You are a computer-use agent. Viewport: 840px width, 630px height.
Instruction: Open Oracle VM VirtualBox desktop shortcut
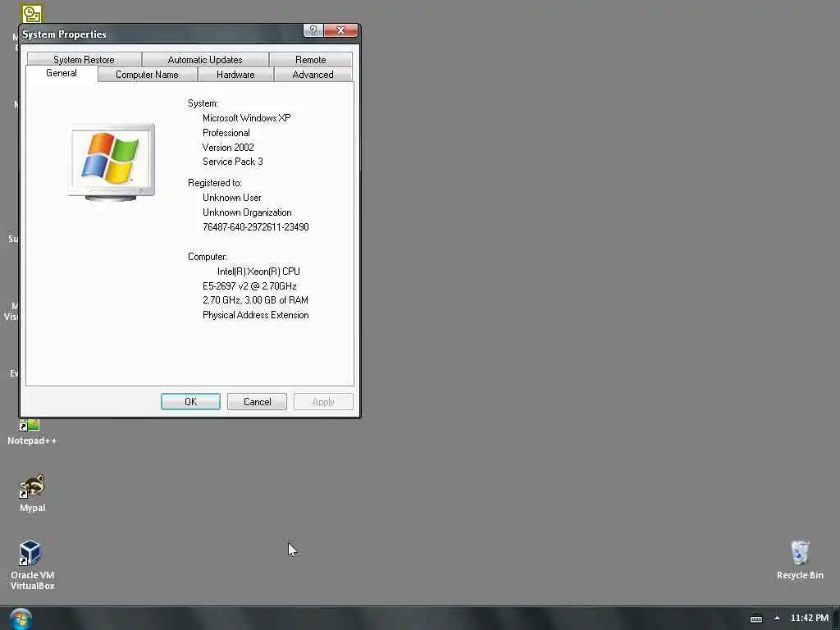pos(32,564)
